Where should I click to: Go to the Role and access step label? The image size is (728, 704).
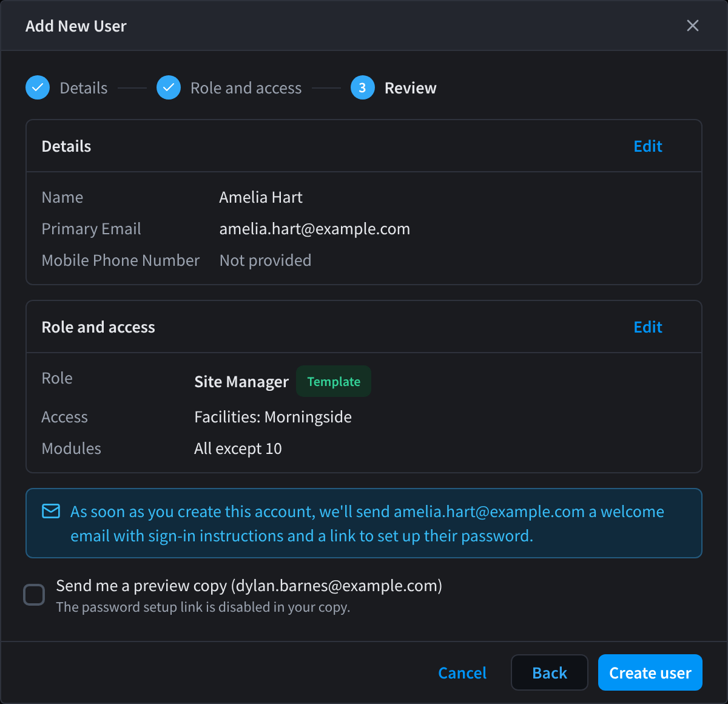246,88
